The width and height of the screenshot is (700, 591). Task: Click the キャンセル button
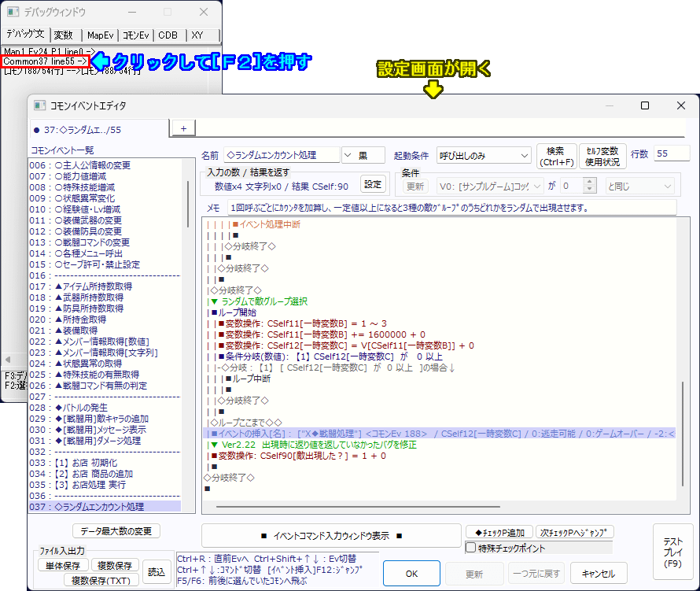(x=599, y=574)
